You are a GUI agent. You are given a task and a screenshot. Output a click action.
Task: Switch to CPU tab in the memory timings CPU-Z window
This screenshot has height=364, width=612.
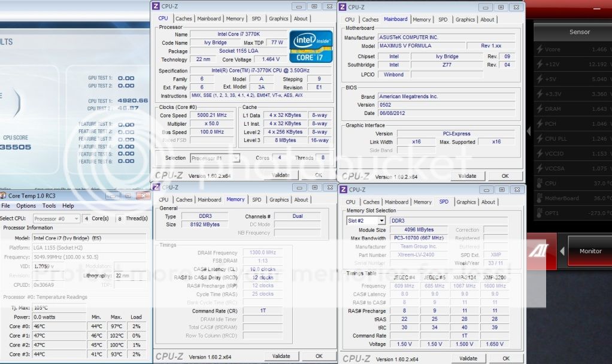tap(163, 200)
